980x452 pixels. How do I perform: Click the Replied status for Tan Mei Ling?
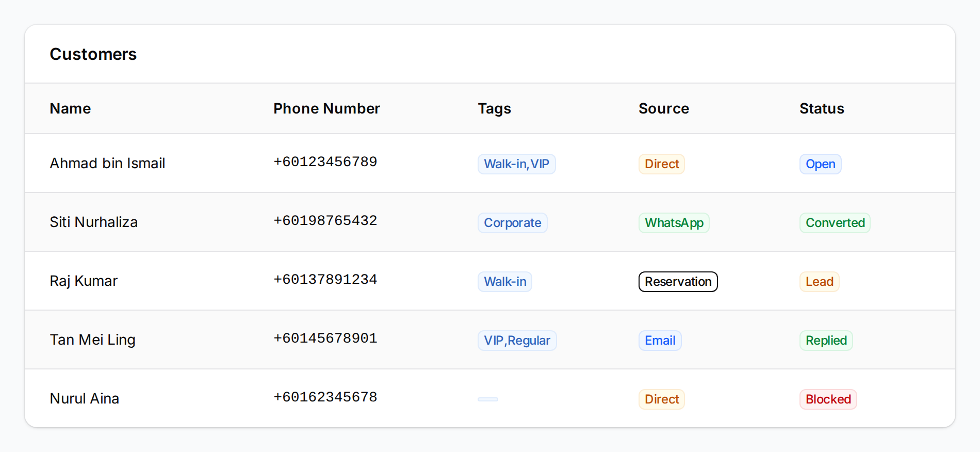(x=826, y=340)
